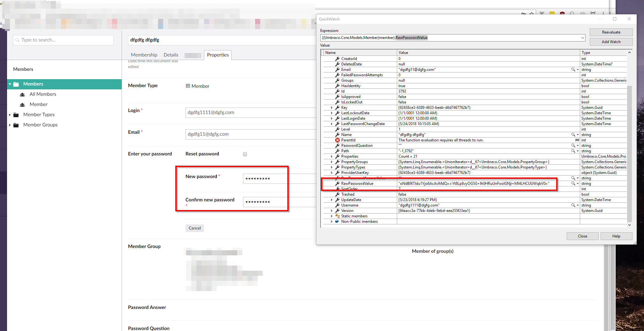Click the re-evaluate threads icon on ParentId row
Viewport: 644px width, 331px height.
tap(577, 140)
